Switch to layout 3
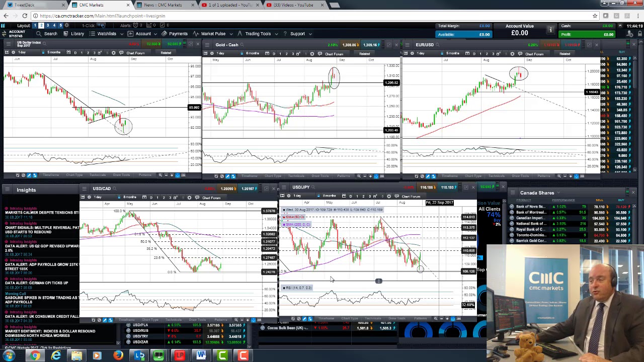The width and height of the screenshot is (644, 362). tap(48, 26)
